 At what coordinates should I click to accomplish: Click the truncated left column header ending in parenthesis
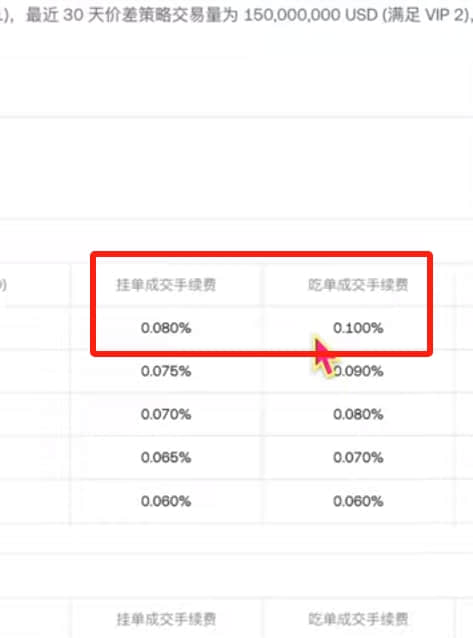pyautogui.click(x=3, y=285)
